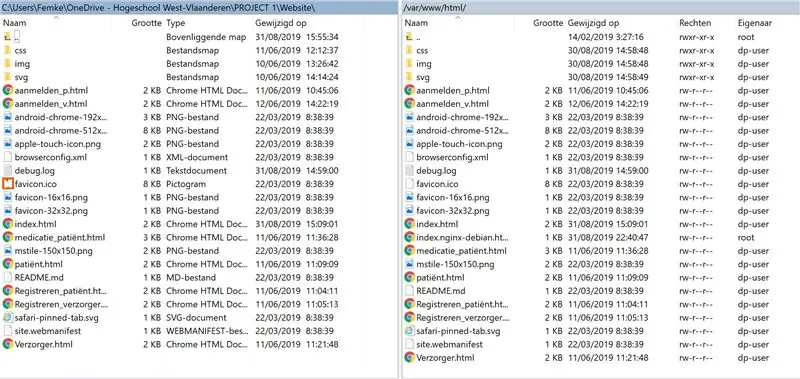This screenshot has width=800, height=379.
Task: Click the local favicon.ico pictogram icon
Action: click(x=8, y=184)
